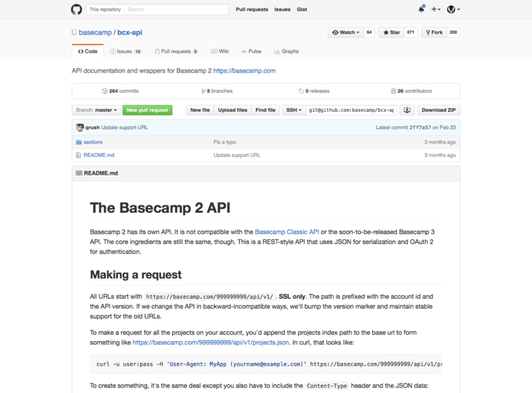
Task: Open Issues in top navigation
Action: (x=282, y=9)
